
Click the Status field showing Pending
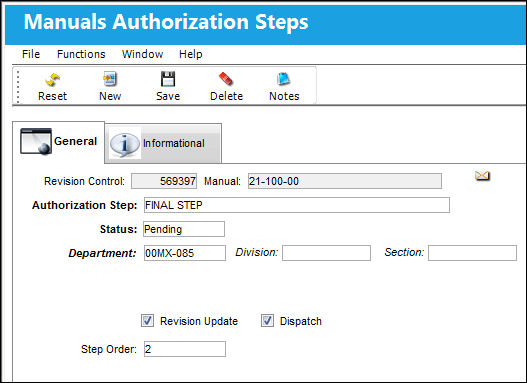184,229
